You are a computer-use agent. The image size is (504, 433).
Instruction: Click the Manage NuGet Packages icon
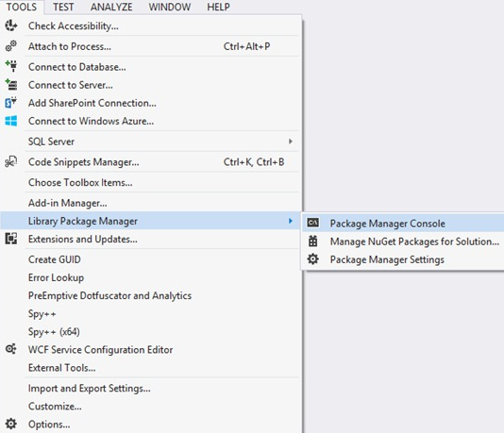(312, 241)
